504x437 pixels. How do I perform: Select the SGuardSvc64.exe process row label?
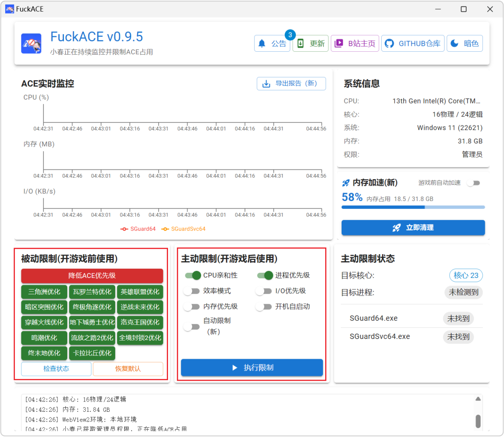[x=379, y=337]
